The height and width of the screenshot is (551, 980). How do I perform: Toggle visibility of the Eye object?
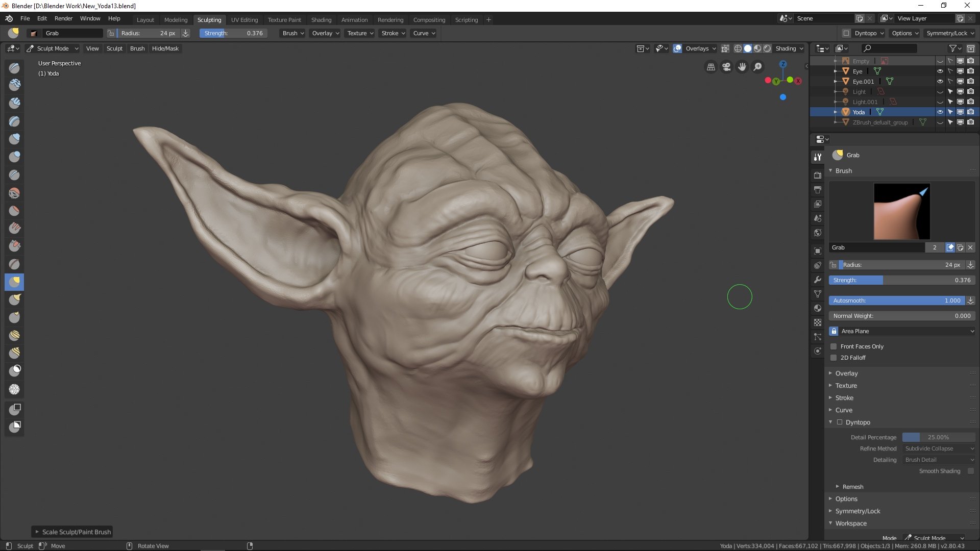[939, 70]
